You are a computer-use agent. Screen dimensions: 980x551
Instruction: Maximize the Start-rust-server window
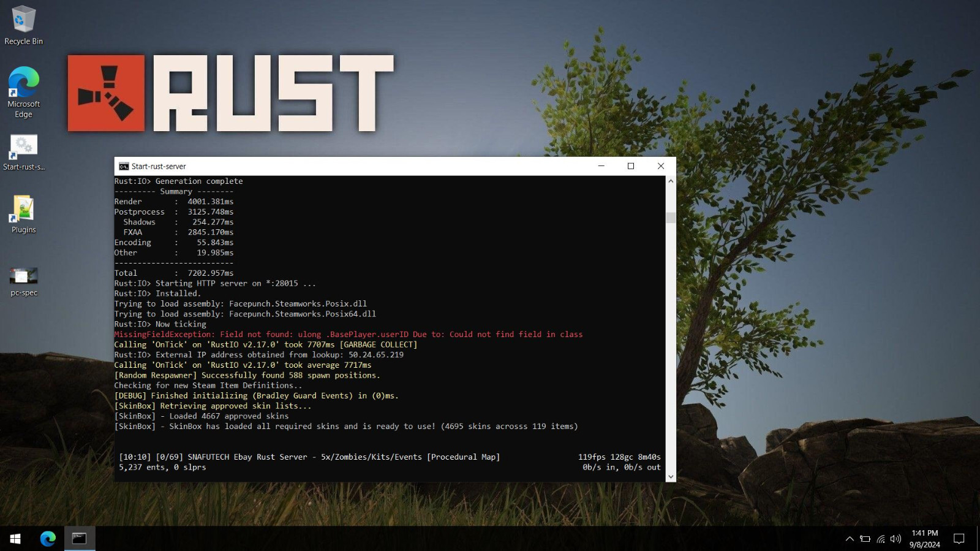pos(631,166)
